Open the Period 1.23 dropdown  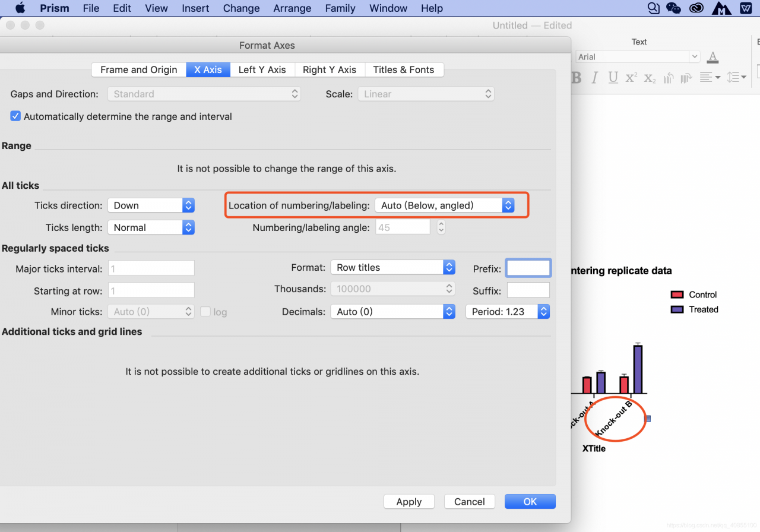[508, 312]
